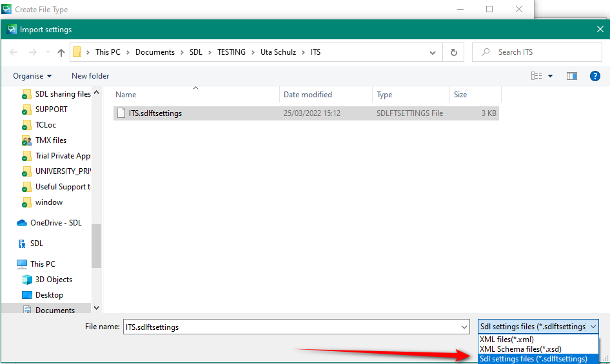This screenshot has width=610, height=364.
Task: Open the file type filter combo box
Action: click(x=538, y=327)
